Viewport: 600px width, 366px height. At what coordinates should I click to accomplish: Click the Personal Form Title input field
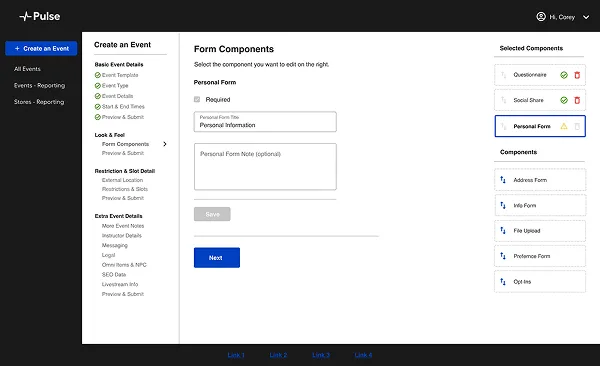[x=265, y=122]
